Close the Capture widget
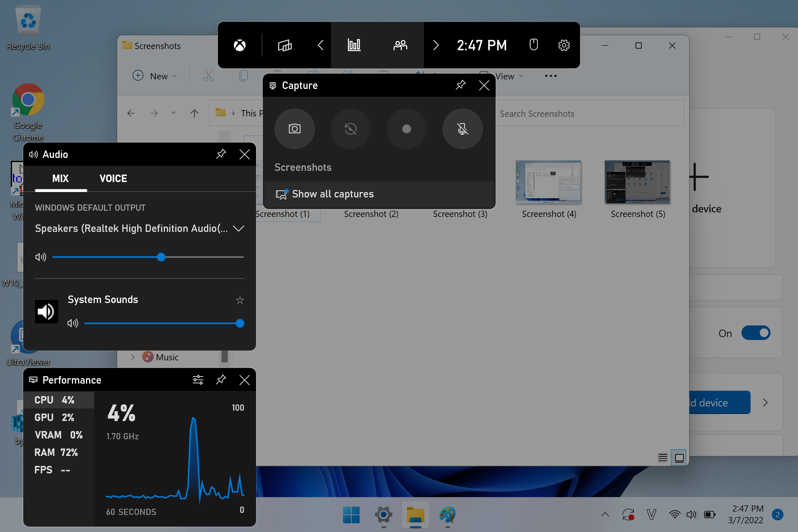Viewport: 798px width, 532px height. [x=484, y=85]
